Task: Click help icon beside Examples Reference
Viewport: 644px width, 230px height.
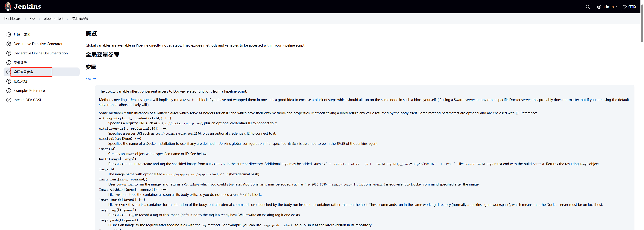Action: click(x=9, y=91)
